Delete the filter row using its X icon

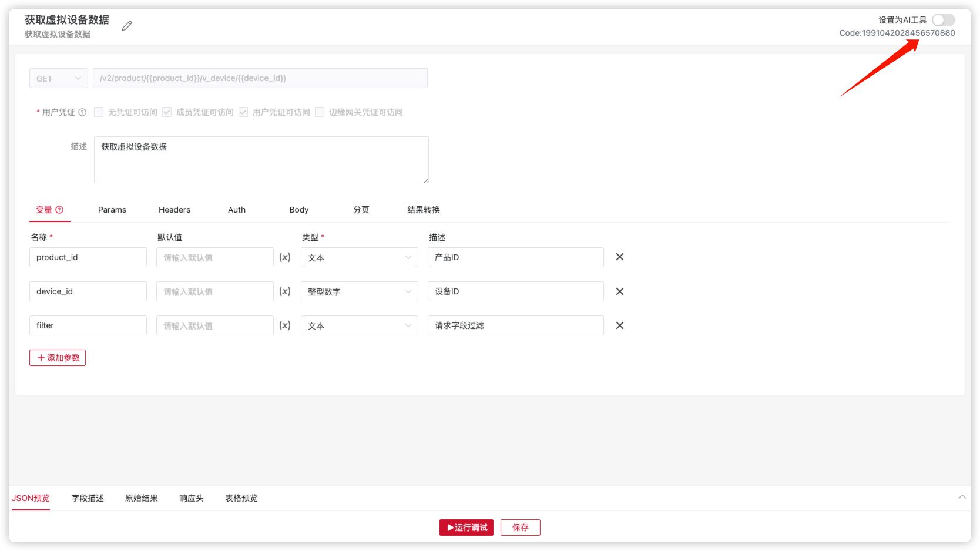pos(619,325)
